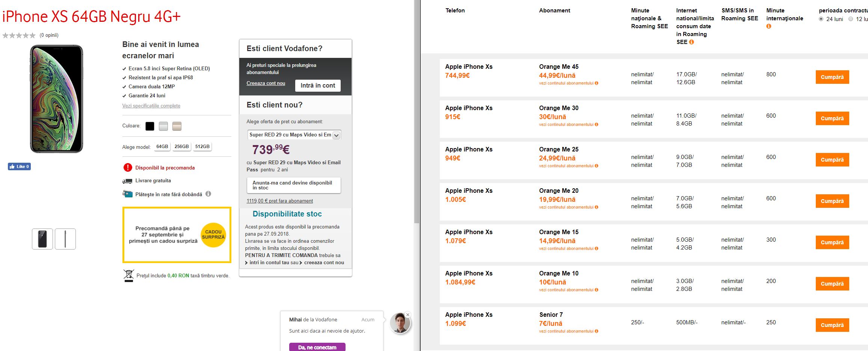Viewport: 868px width, 351px height.
Task: Choose the 64GB model
Action: (162, 147)
